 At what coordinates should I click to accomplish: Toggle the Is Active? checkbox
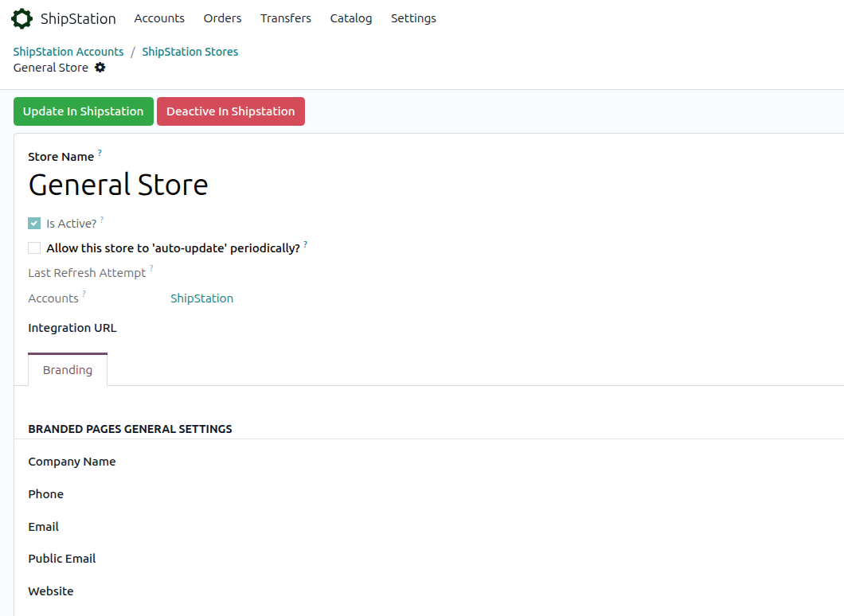(34, 224)
